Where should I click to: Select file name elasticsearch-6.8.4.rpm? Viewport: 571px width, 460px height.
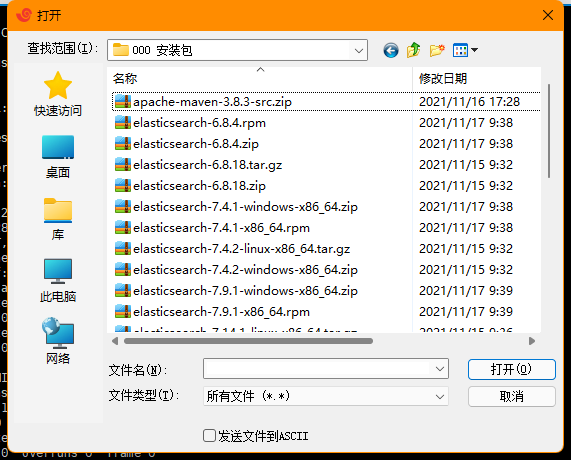[x=199, y=123]
